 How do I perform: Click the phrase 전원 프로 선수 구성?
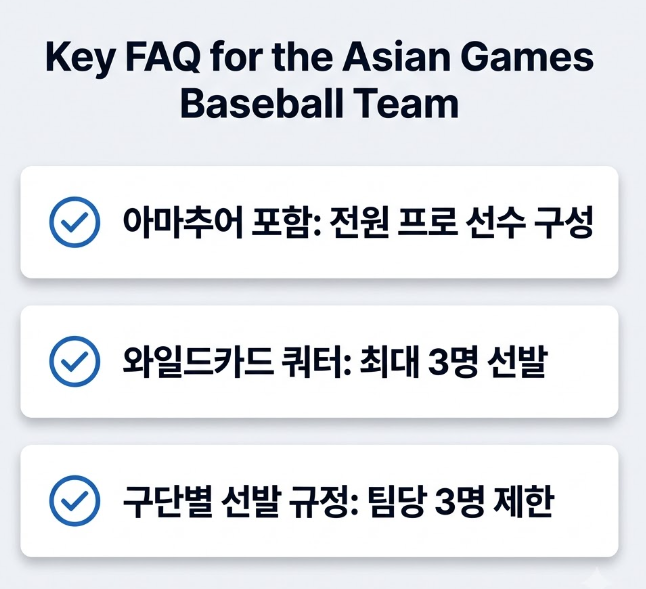461,222
